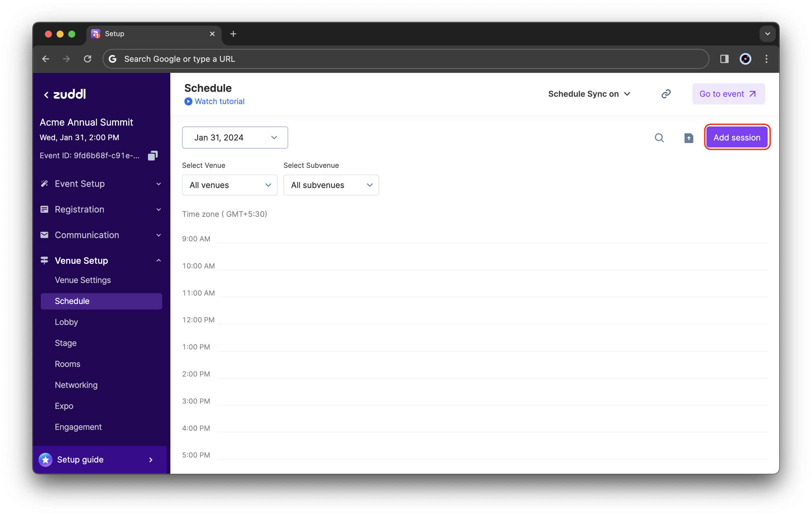Click the copy link icon near Schedule Sync
812x517 pixels.
pyautogui.click(x=666, y=94)
